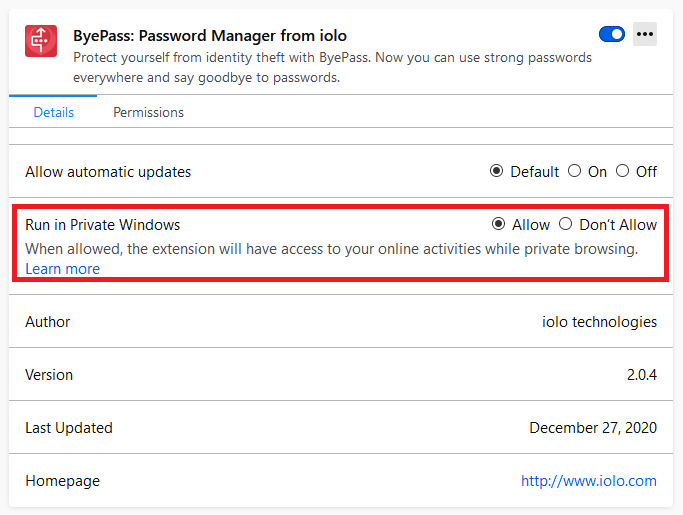Screen dimensions: 683x515
Task: Click the version number 2.0.4
Action: point(642,375)
